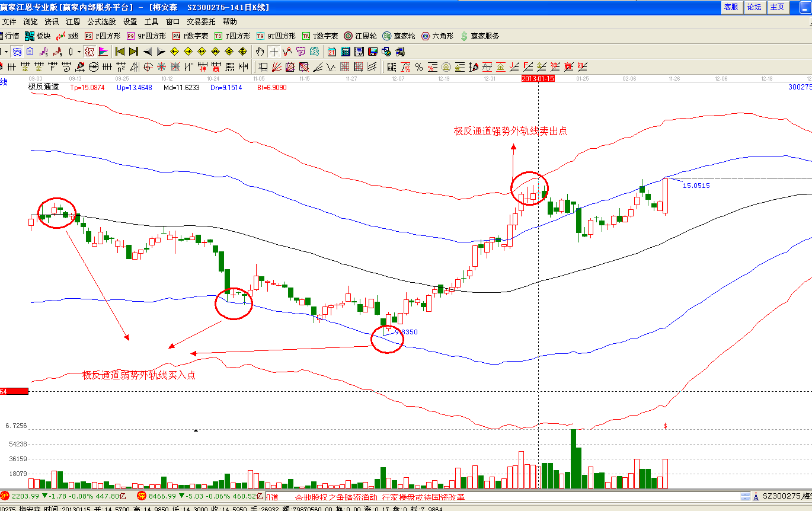Toggle the red pattern button before the flag icon
Screen dimensions: 812x511
(x=89, y=52)
